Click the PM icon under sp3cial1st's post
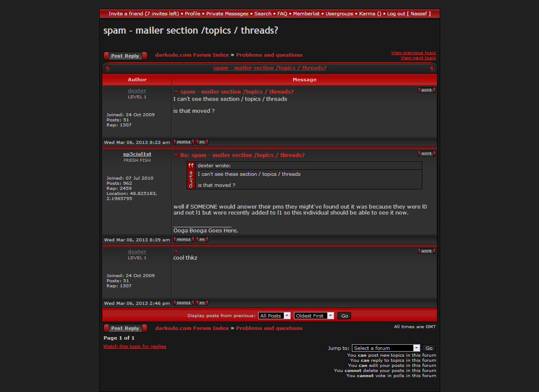 pyautogui.click(x=202, y=240)
